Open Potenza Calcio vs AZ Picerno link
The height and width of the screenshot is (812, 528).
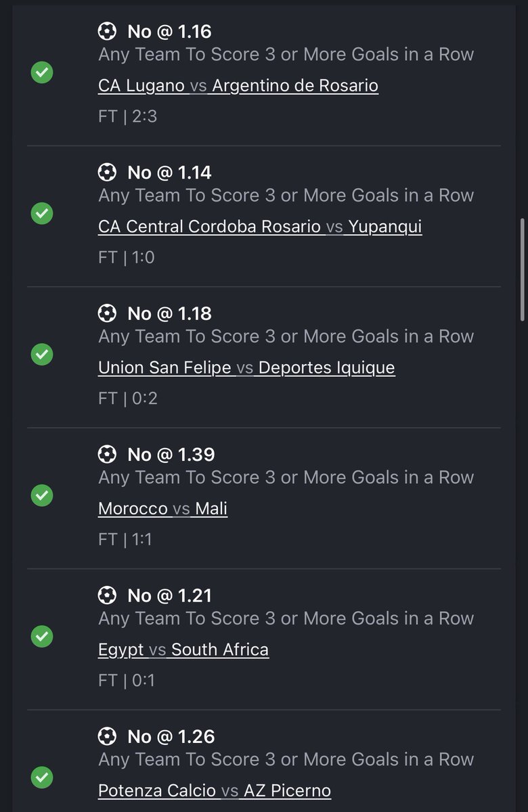click(215, 790)
